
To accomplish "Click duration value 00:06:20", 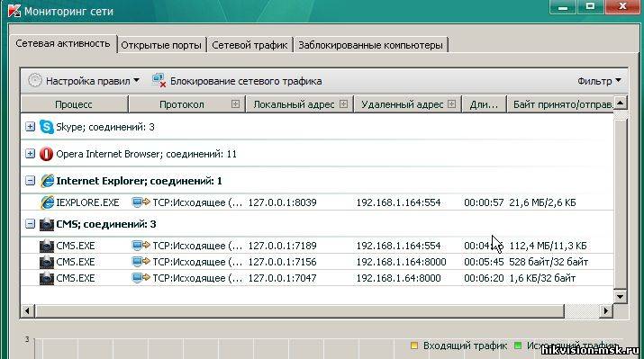I will pos(484,278).
